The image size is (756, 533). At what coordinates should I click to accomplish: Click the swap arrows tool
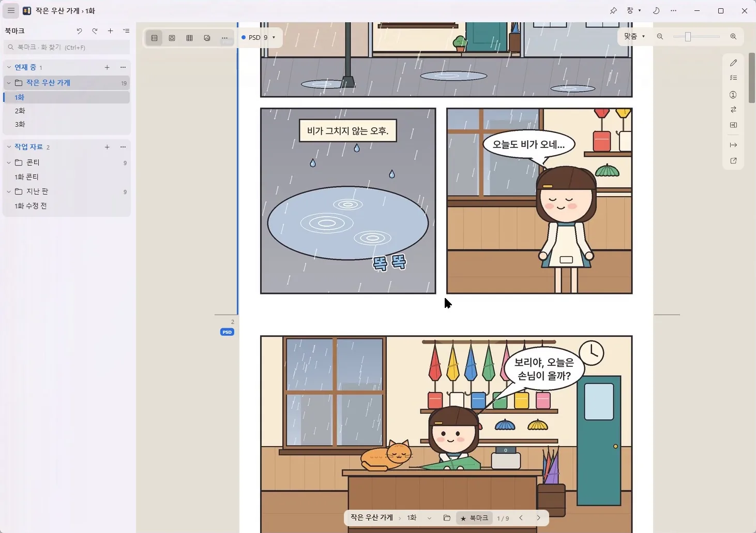[733, 110]
